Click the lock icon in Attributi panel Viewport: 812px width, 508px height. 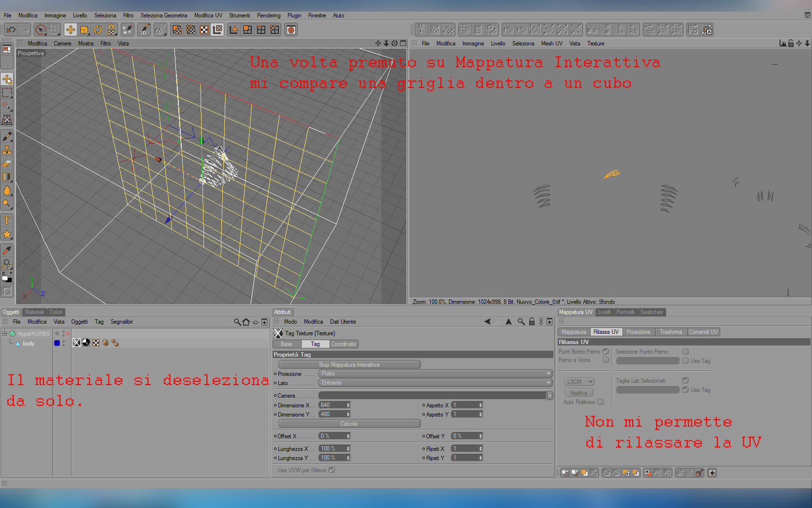tap(532, 322)
